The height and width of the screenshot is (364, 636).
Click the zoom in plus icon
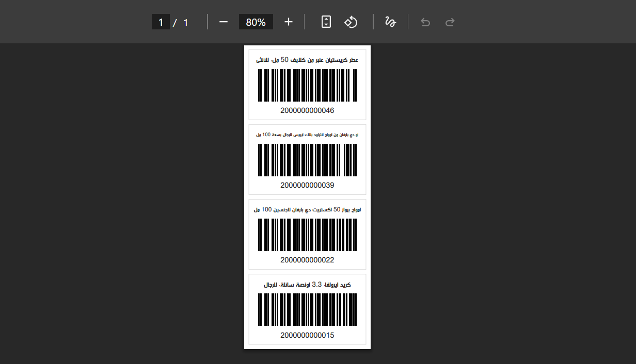tap(289, 22)
